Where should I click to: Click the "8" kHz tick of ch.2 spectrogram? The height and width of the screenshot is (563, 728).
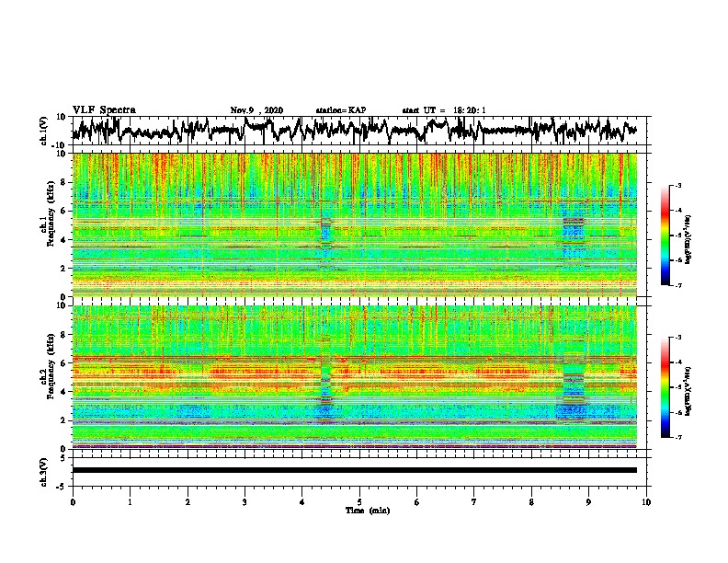coord(63,335)
